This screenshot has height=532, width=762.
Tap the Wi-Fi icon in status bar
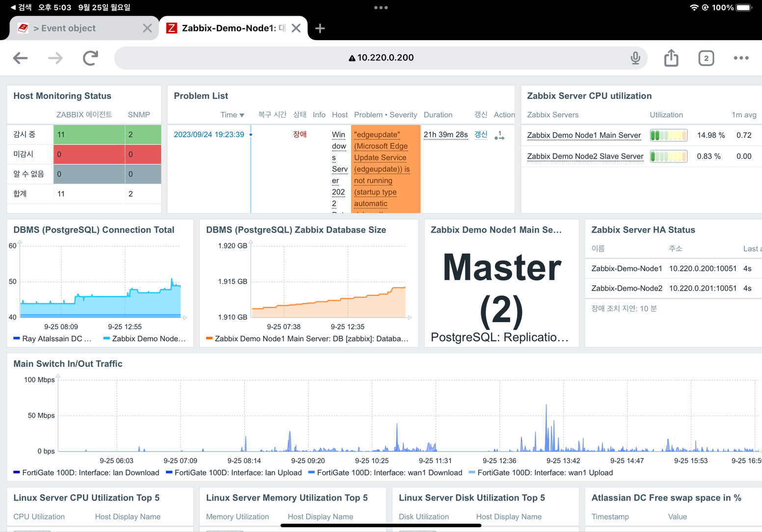click(x=694, y=7)
